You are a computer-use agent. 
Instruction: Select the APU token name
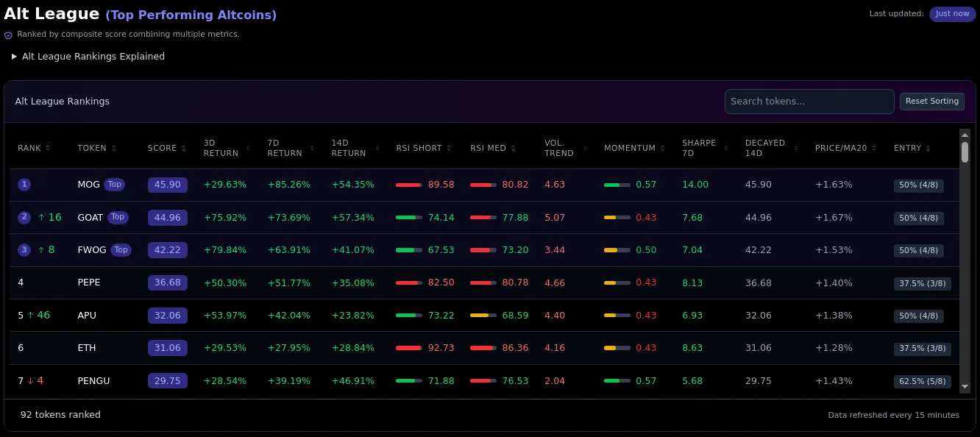(87, 316)
